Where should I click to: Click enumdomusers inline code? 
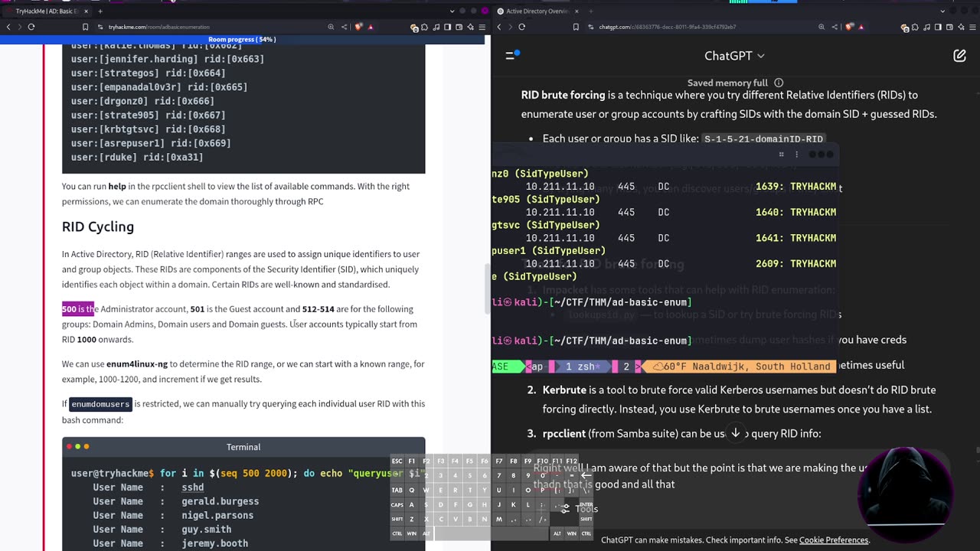click(101, 404)
